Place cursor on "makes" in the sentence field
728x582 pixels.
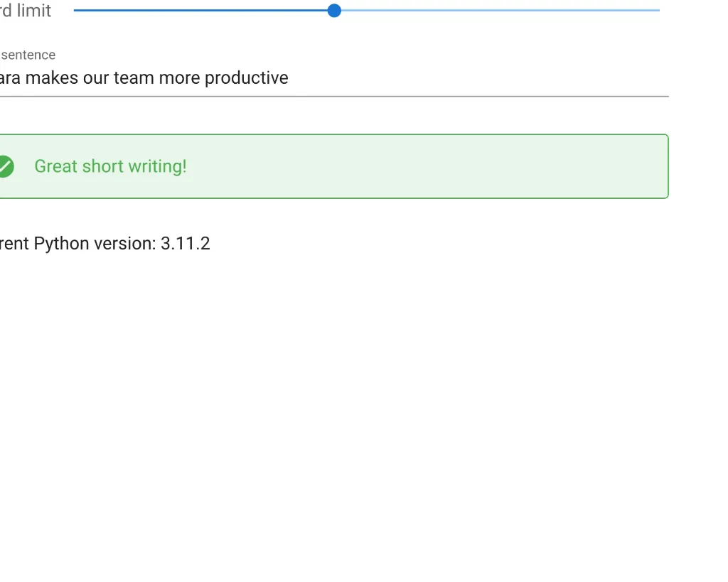pos(52,78)
